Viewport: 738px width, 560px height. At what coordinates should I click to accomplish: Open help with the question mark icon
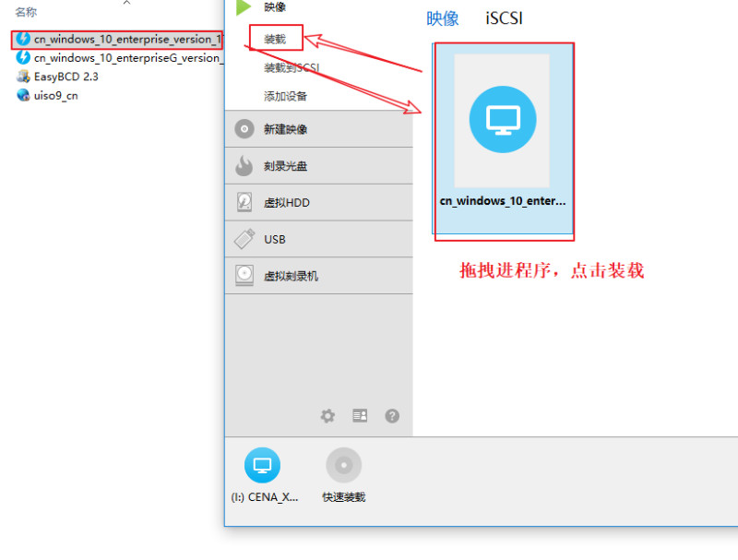[392, 415]
